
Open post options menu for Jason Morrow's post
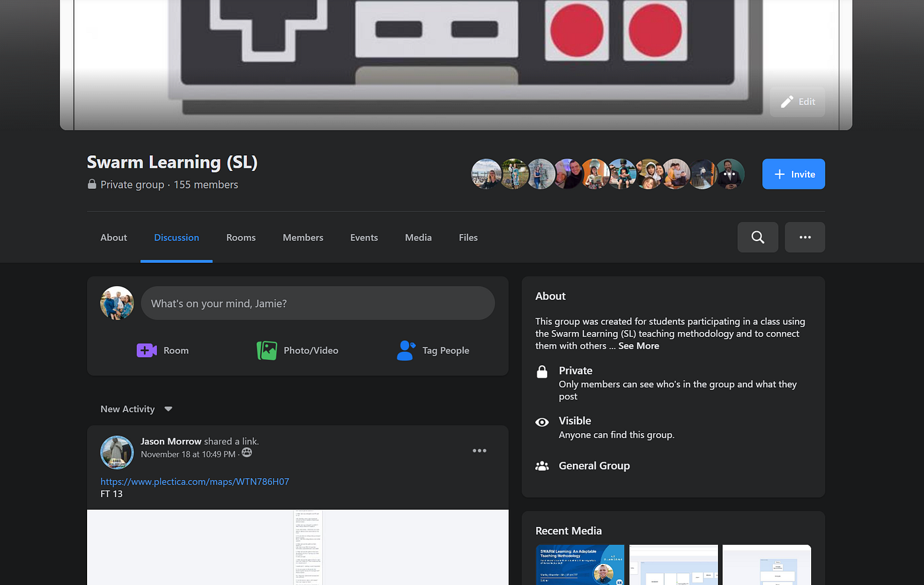pos(480,451)
